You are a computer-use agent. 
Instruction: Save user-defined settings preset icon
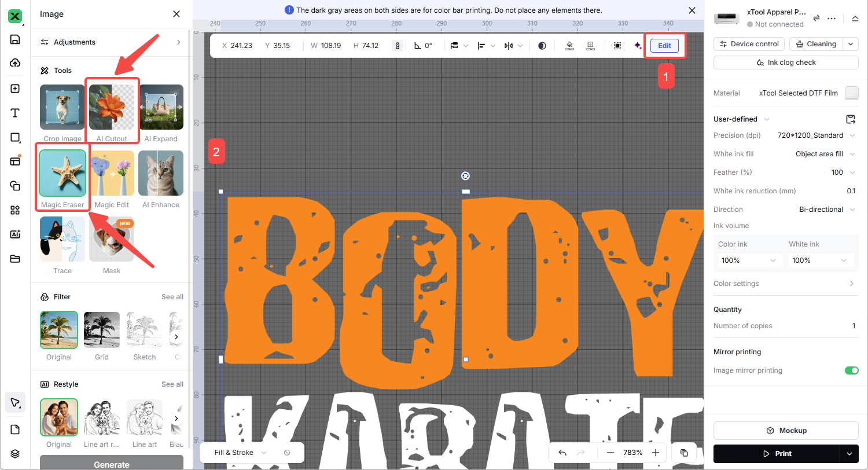(851, 119)
